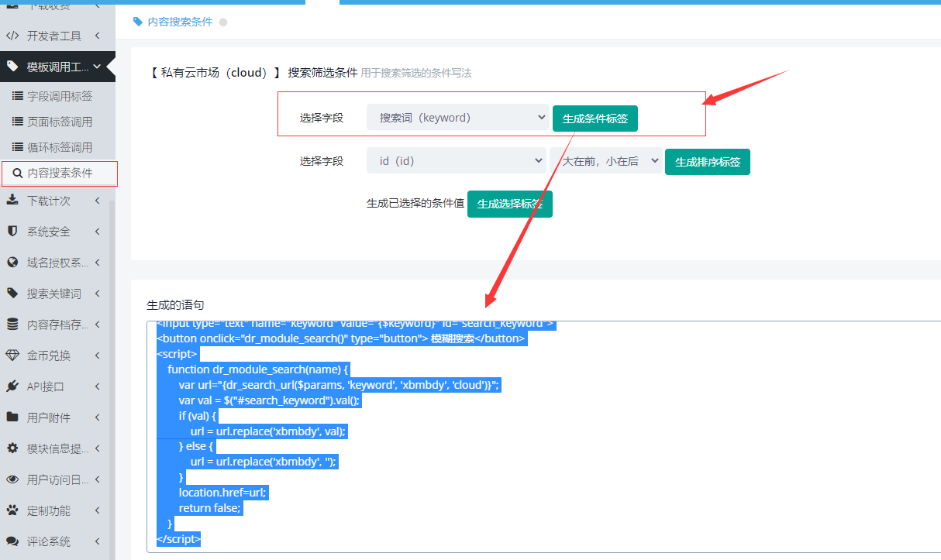Click the return false; code line
Screen dimensions: 941x560
210,508
